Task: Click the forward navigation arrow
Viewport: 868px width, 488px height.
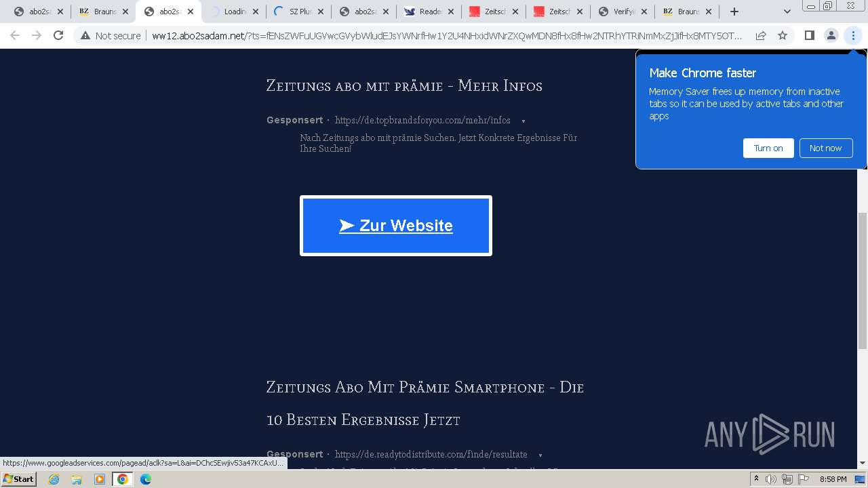Action: 37,35
